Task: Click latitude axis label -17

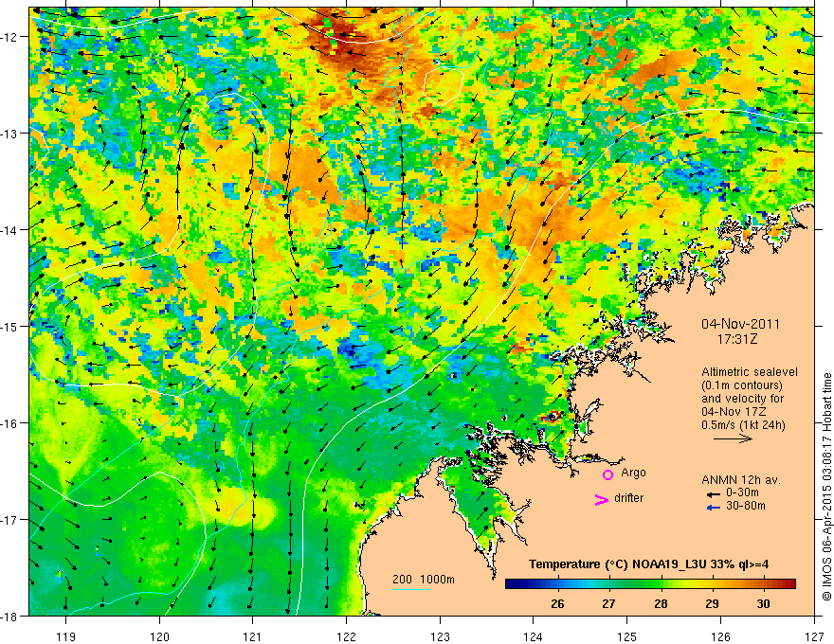Action: [10, 520]
